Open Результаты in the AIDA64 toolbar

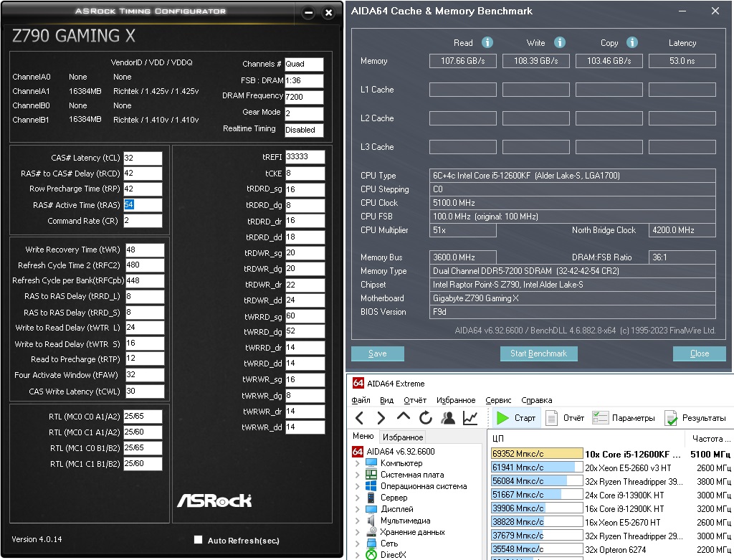click(x=695, y=417)
